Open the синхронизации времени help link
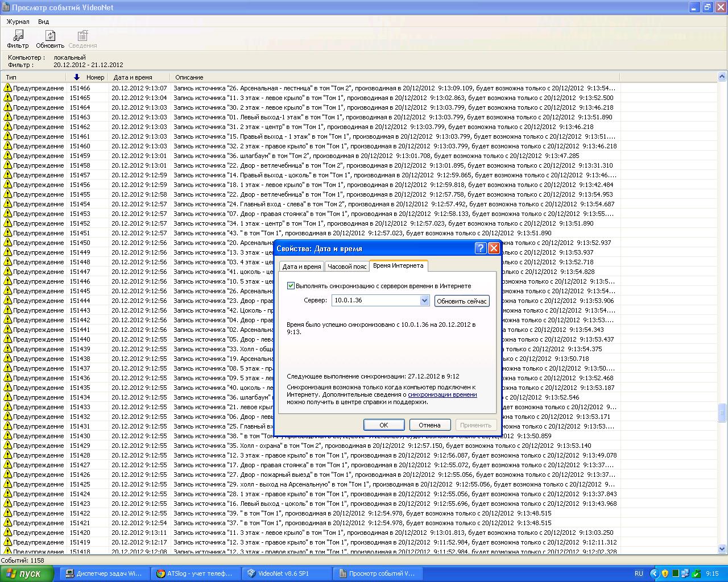Screen dimensions: 728x582 [x=442, y=394]
